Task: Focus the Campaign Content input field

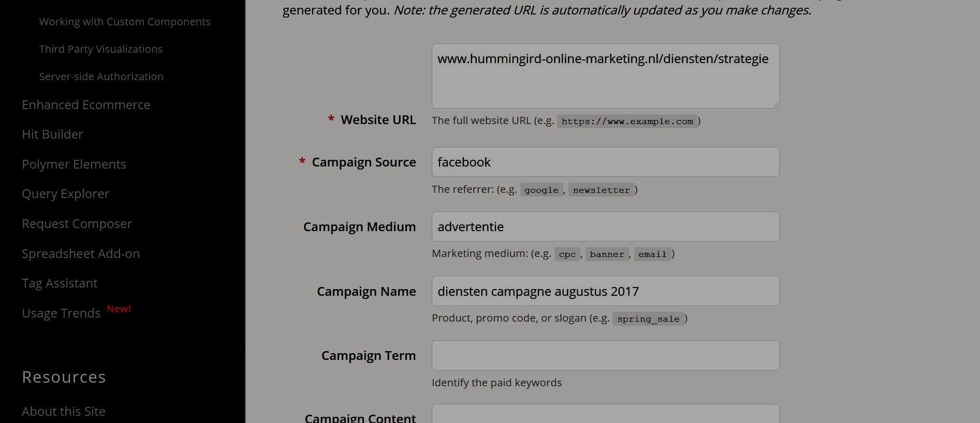Action: [x=605, y=415]
